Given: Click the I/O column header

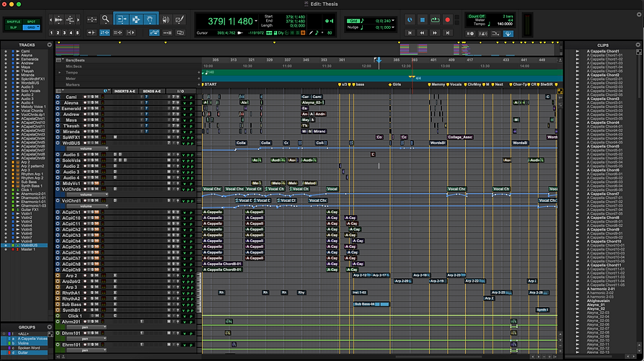Looking at the screenshot, I should (x=181, y=91).
